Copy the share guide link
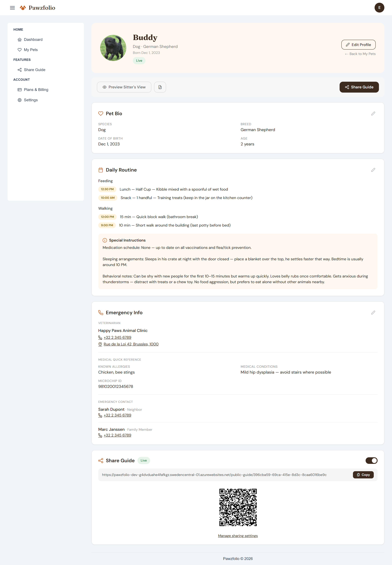 point(363,475)
